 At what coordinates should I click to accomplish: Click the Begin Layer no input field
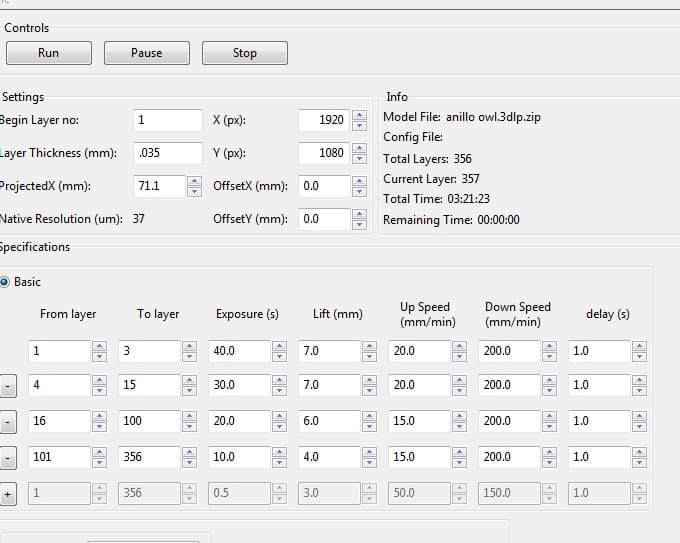click(167, 120)
